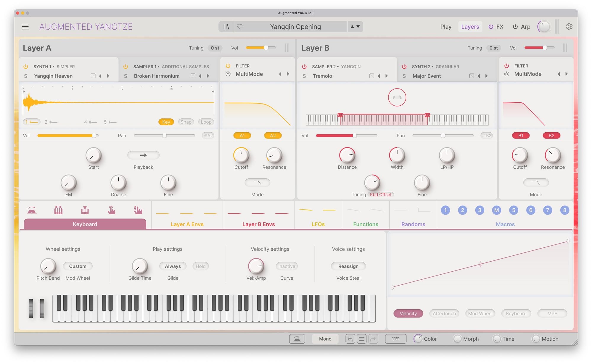This screenshot has width=592, height=364.
Task: Toggle the FX power switch
Action: point(491,27)
